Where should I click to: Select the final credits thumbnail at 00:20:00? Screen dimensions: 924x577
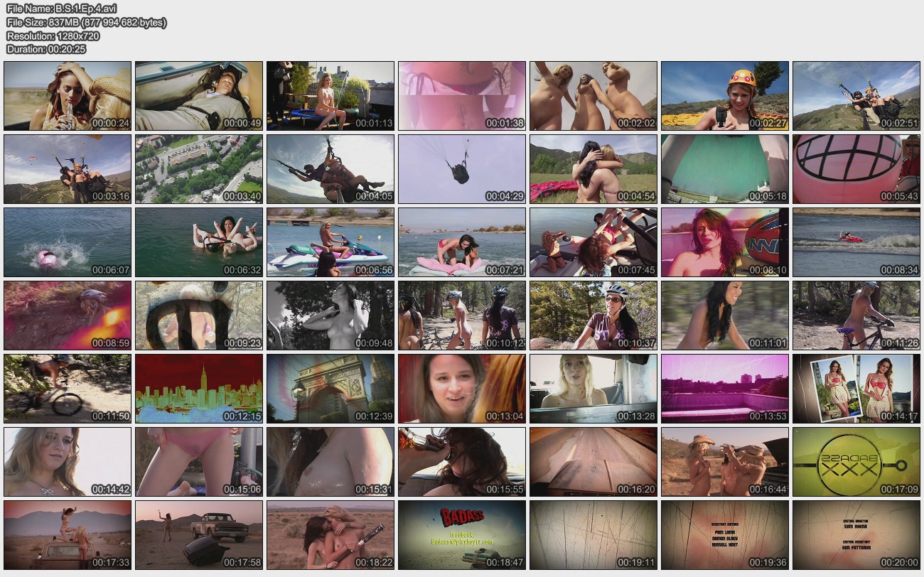856,535
